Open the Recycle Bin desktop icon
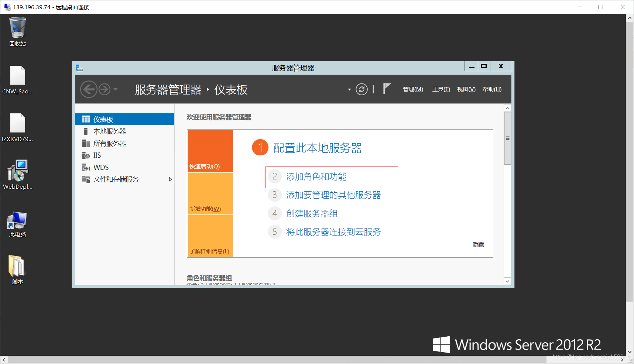The width and height of the screenshot is (634, 364). [17, 32]
